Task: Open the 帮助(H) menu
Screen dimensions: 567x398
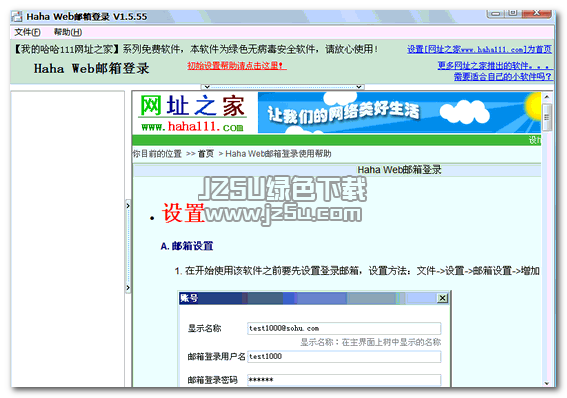Action: coord(68,32)
